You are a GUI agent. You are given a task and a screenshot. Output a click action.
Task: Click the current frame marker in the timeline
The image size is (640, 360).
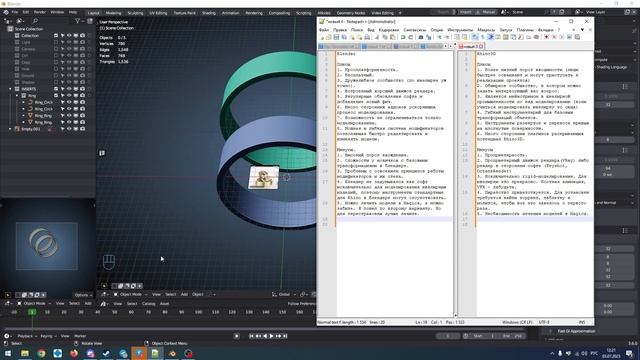tap(32, 312)
